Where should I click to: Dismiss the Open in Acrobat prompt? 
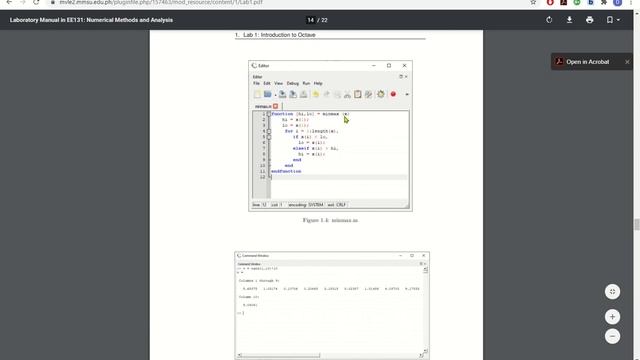pos(627,62)
